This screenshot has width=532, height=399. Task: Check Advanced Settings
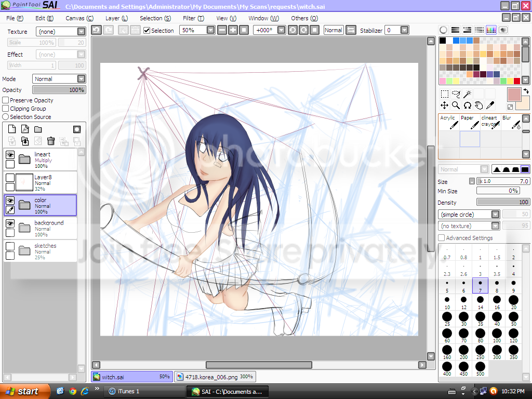point(442,238)
